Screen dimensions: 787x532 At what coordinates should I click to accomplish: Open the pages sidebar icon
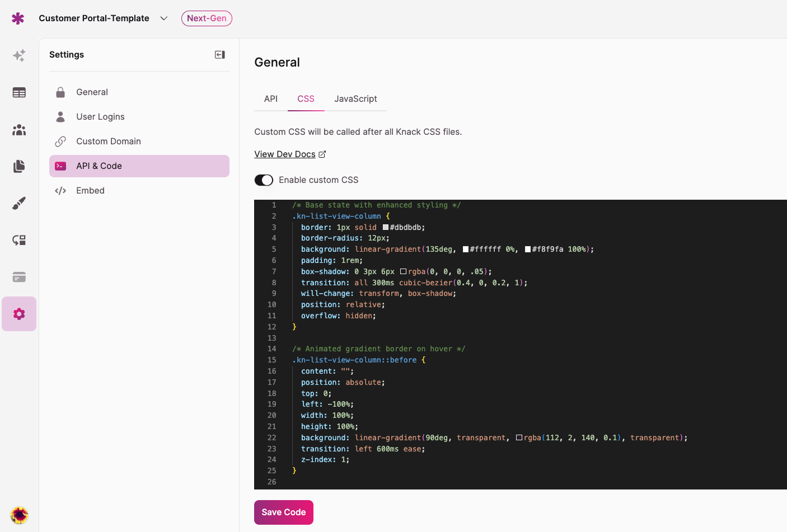click(x=19, y=166)
